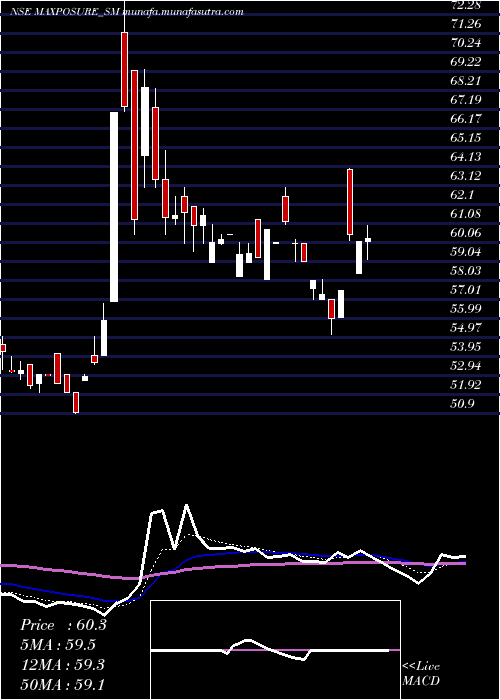Click the 64.13 price axis label
The height and width of the screenshot is (700, 500).
tap(466, 157)
